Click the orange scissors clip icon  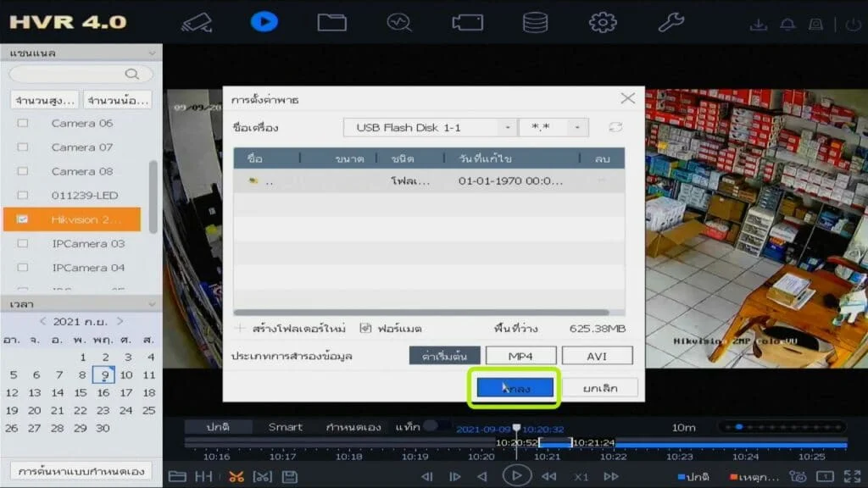point(236,476)
